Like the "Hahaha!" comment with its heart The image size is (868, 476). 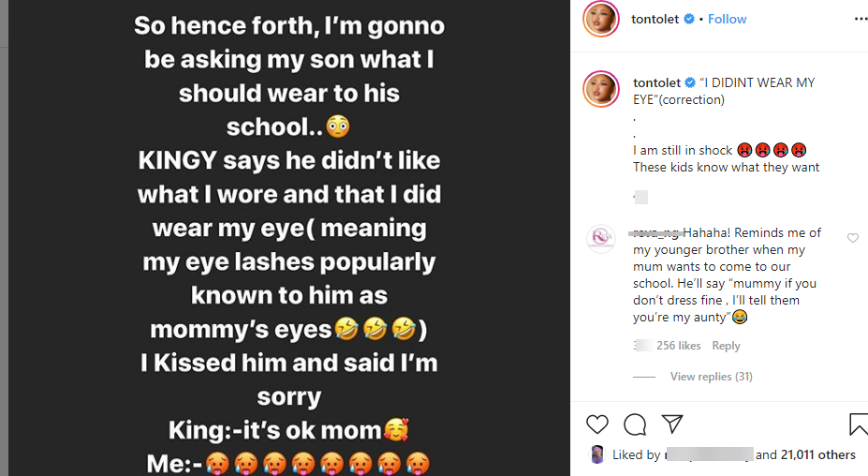coord(853,238)
